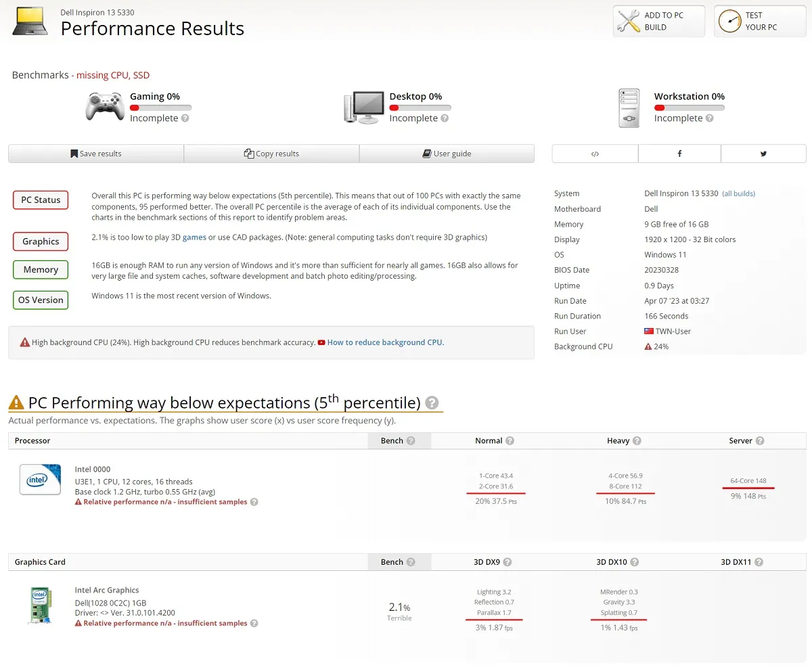Click the laptop icon beside Performance Results
Image resolution: width=812 pixels, height=669 pixels.
click(30, 22)
